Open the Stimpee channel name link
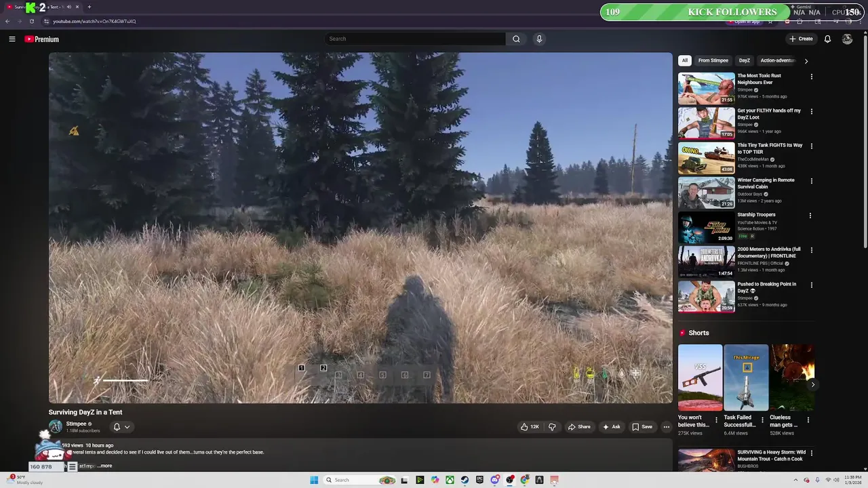 tap(76, 424)
